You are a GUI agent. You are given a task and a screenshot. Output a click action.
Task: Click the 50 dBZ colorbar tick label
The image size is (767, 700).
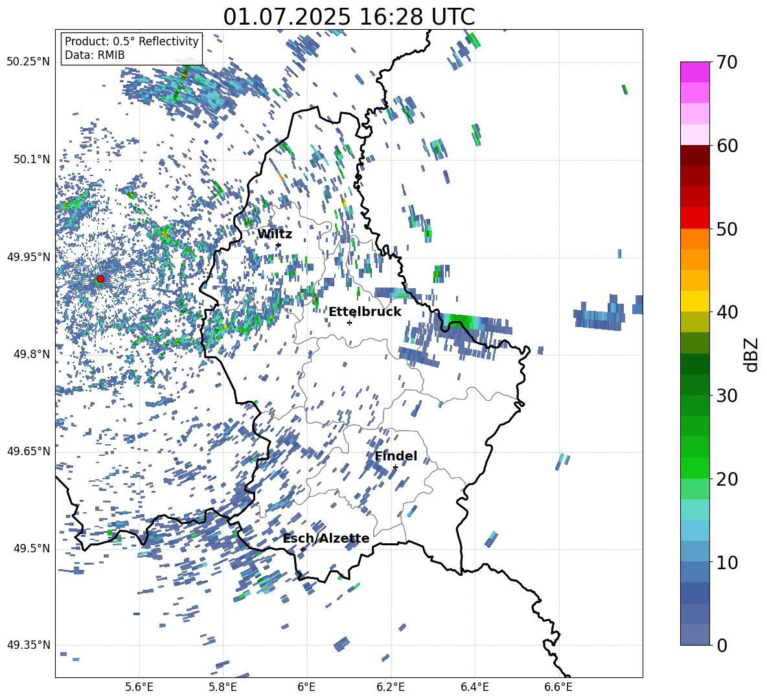click(x=726, y=229)
